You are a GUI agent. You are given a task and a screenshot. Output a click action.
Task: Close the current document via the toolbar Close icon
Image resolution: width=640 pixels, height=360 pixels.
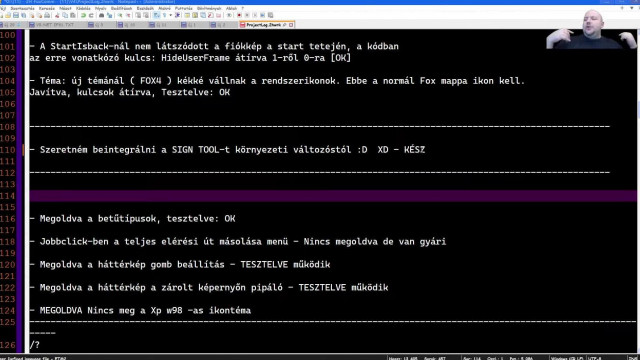click(32, 16)
